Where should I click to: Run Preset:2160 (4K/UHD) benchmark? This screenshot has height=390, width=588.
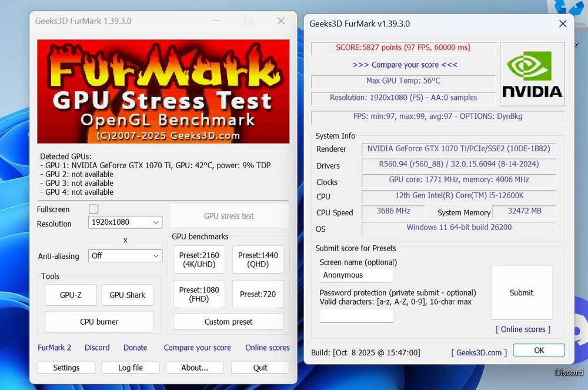[199, 259]
